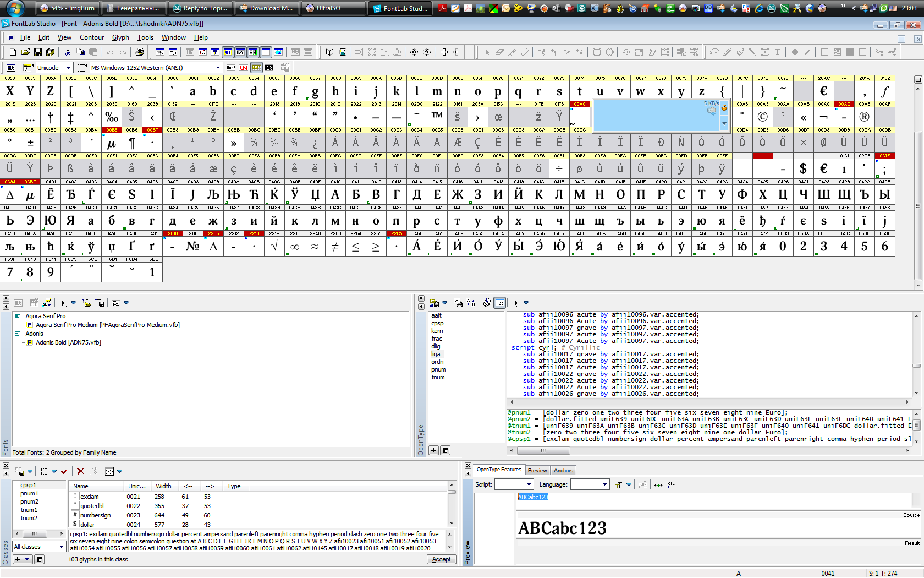Image resolution: width=924 pixels, height=578 pixels.
Task: Select the Lasso selection tool
Action: (714, 52)
